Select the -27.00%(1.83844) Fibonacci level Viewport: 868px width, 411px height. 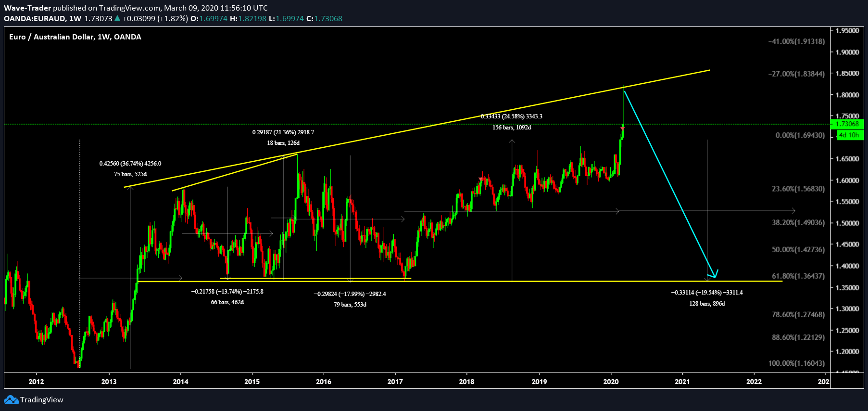pyautogui.click(x=796, y=74)
